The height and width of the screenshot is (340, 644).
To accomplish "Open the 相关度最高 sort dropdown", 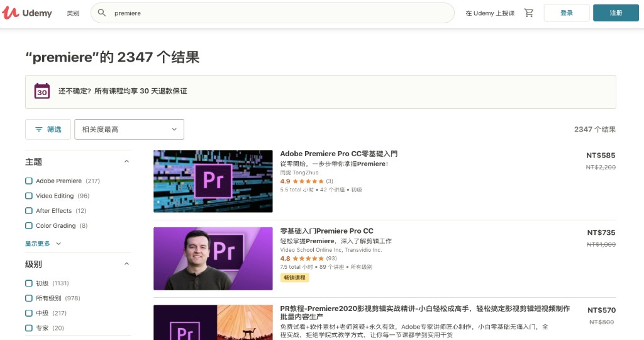I will [129, 129].
